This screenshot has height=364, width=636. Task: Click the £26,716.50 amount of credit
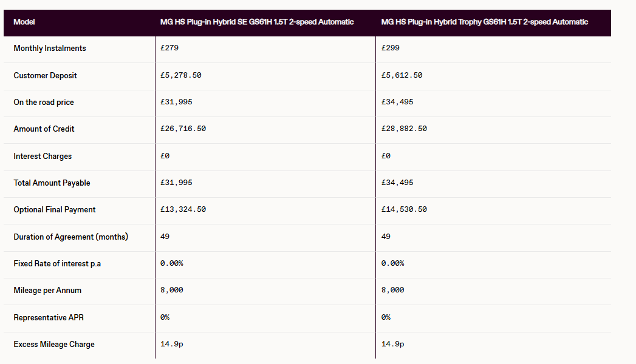coord(183,129)
